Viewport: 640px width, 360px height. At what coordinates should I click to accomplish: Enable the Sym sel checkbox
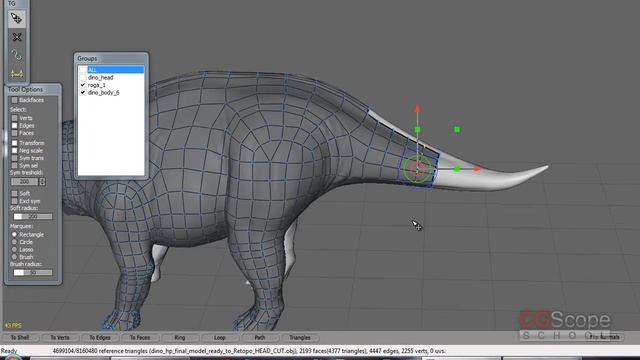15,166
